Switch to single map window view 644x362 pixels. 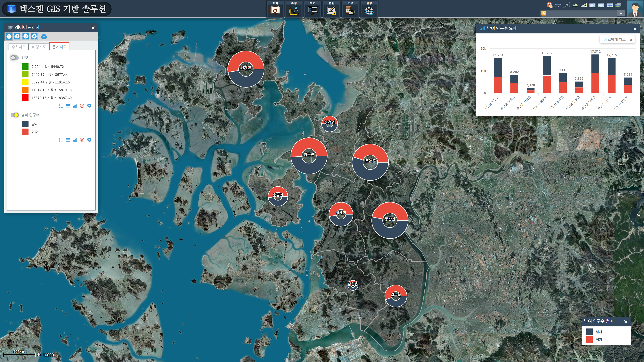click(x=592, y=5)
